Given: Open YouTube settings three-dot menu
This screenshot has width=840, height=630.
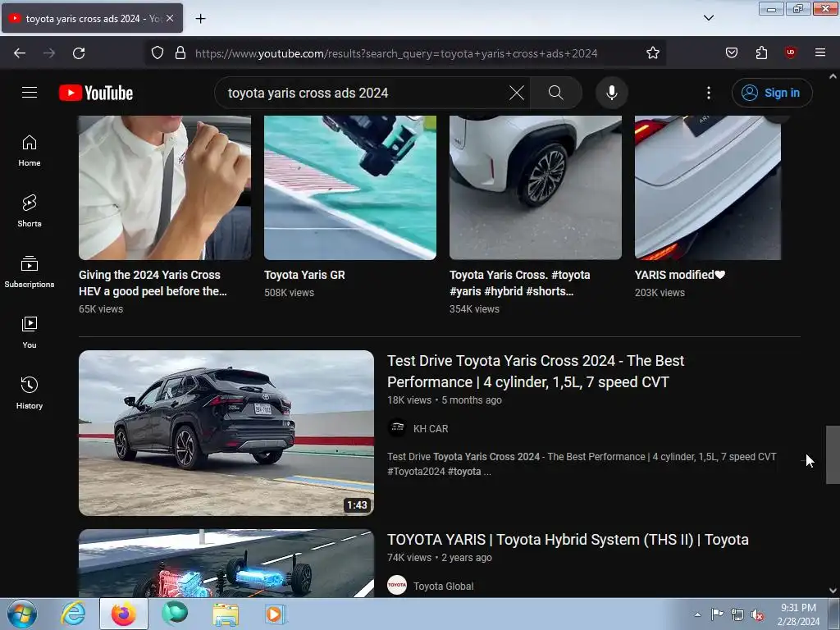Looking at the screenshot, I should 709,93.
